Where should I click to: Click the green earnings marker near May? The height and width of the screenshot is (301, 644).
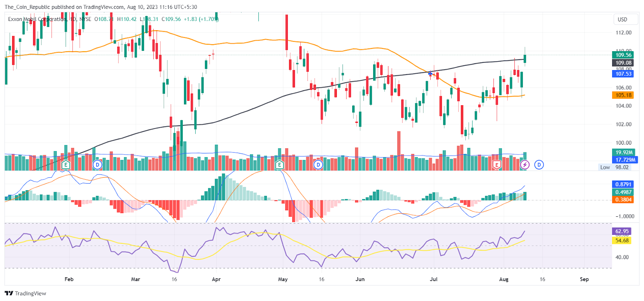(x=279, y=165)
